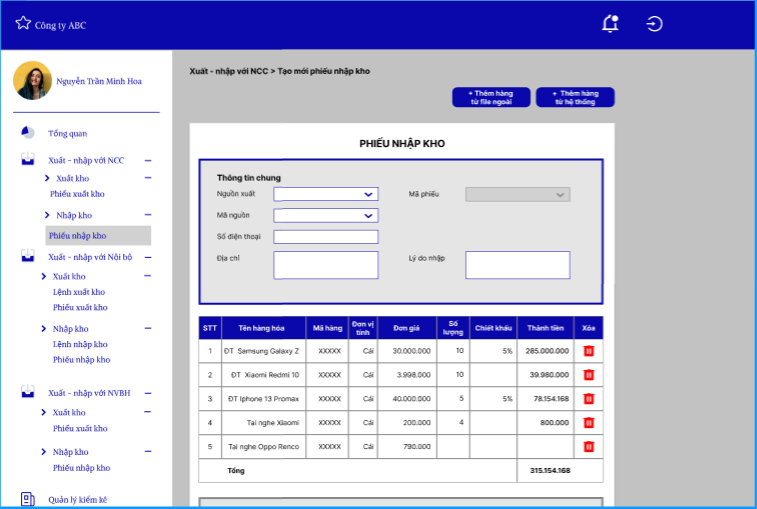Image resolution: width=757 pixels, height=509 pixels.
Task: Click the Tổng quan pie chart icon
Action: (28, 132)
